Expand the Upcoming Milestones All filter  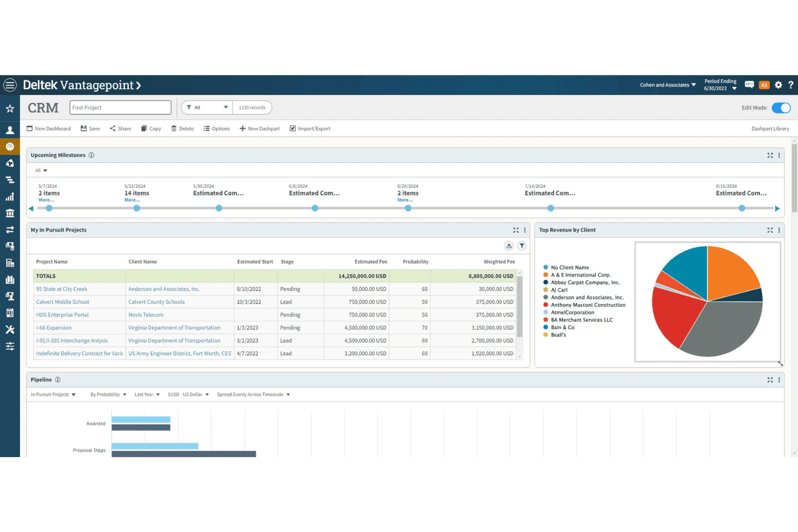click(x=42, y=170)
